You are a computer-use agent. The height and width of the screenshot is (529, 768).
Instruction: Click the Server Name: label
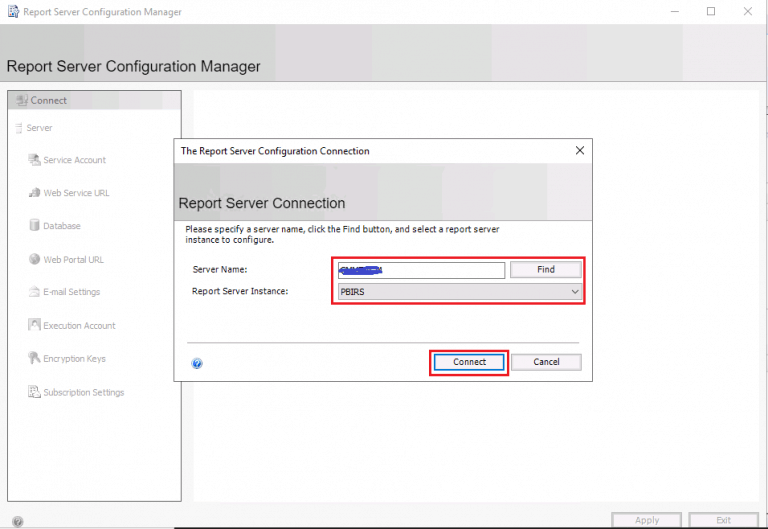click(x=220, y=269)
